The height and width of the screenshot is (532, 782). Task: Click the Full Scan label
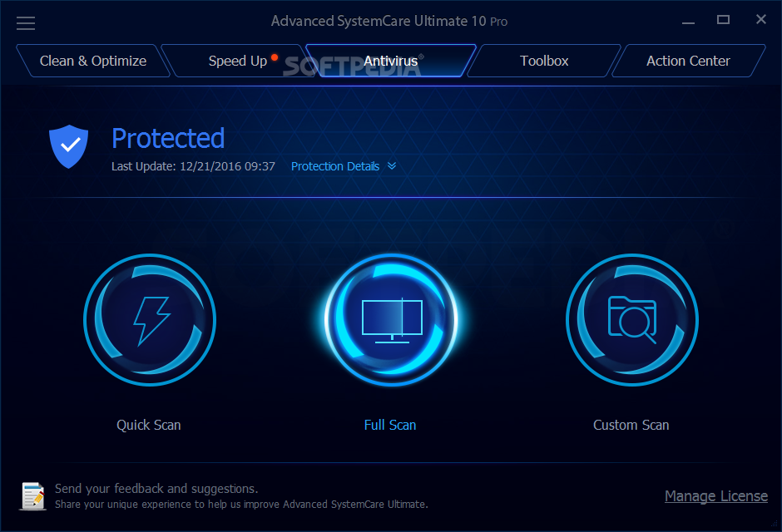tap(390, 425)
